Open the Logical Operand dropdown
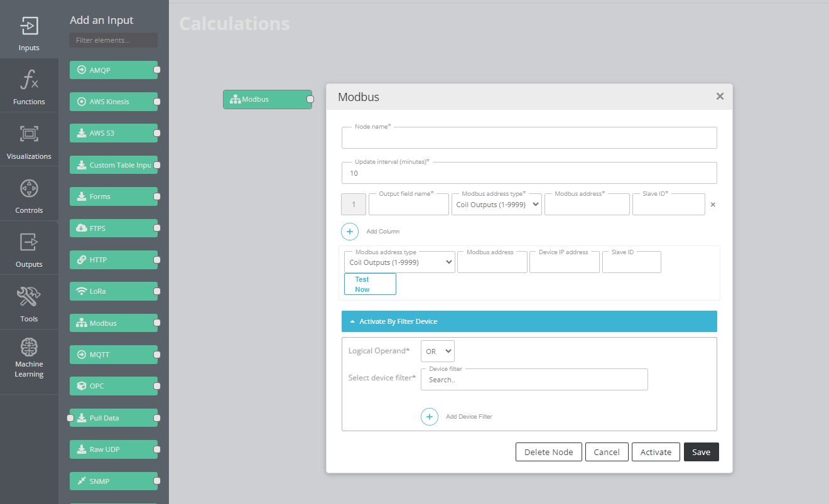This screenshot has width=829, height=504. click(x=438, y=351)
